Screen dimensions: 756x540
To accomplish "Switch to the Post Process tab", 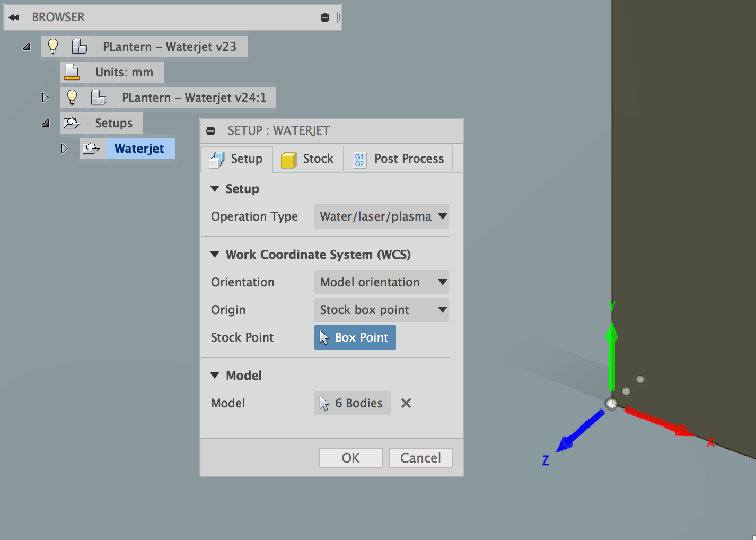I will 398,159.
